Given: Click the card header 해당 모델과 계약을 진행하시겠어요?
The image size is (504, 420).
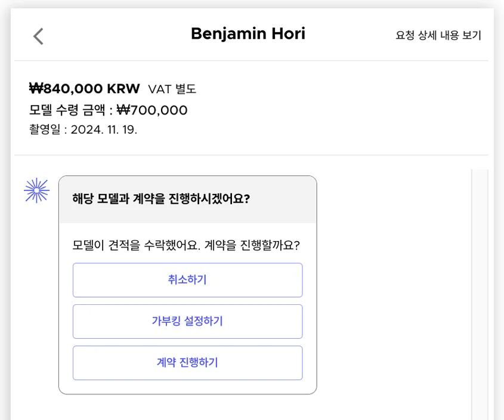Looking at the screenshot, I should click(160, 199).
